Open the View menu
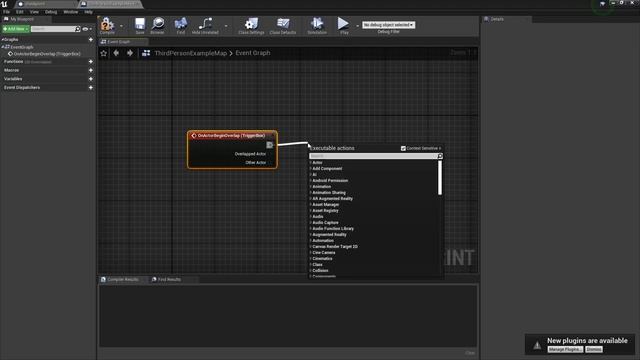This screenshot has height=360, width=640. point(34,12)
